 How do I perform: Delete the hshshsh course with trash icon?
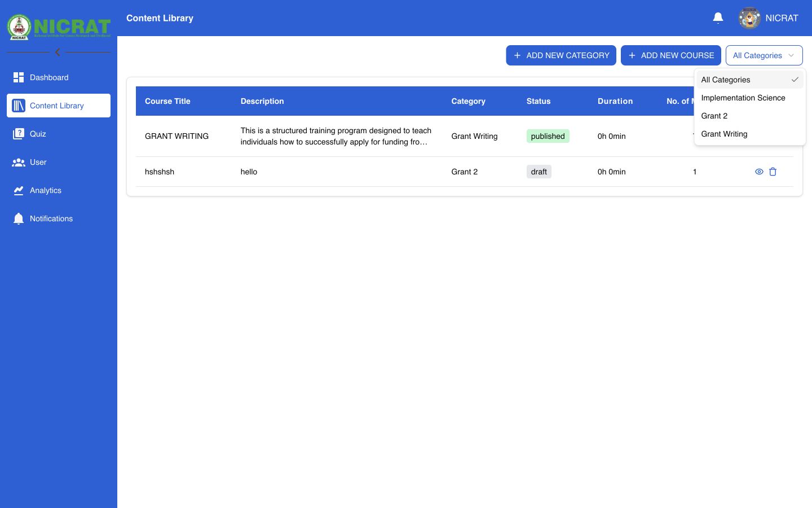pyautogui.click(x=773, y=172)
